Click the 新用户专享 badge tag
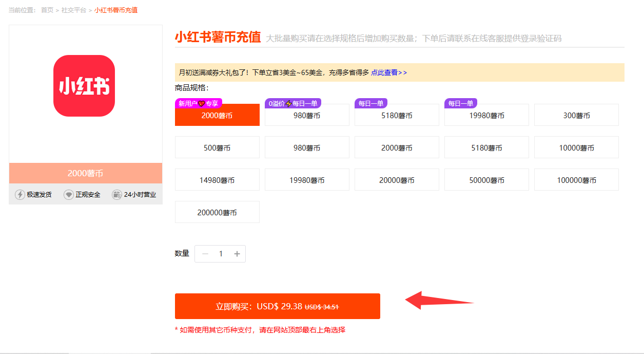 199,103
